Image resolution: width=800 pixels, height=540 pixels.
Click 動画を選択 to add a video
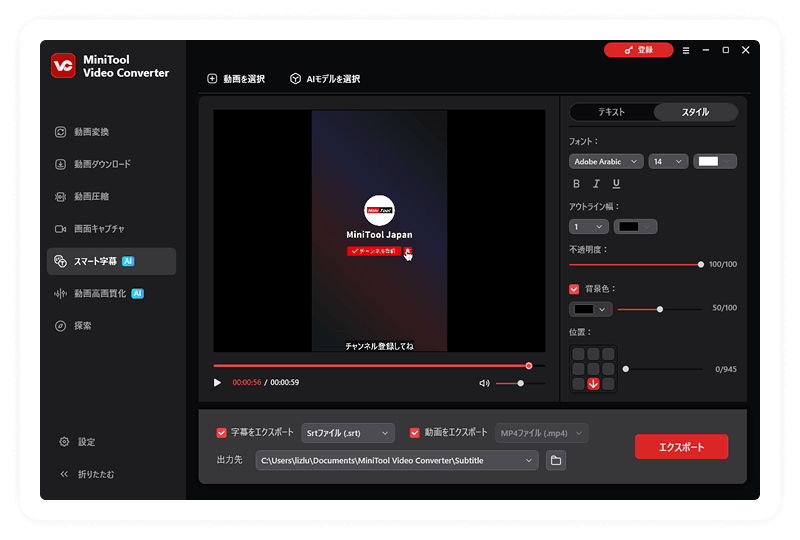[236, 79]
